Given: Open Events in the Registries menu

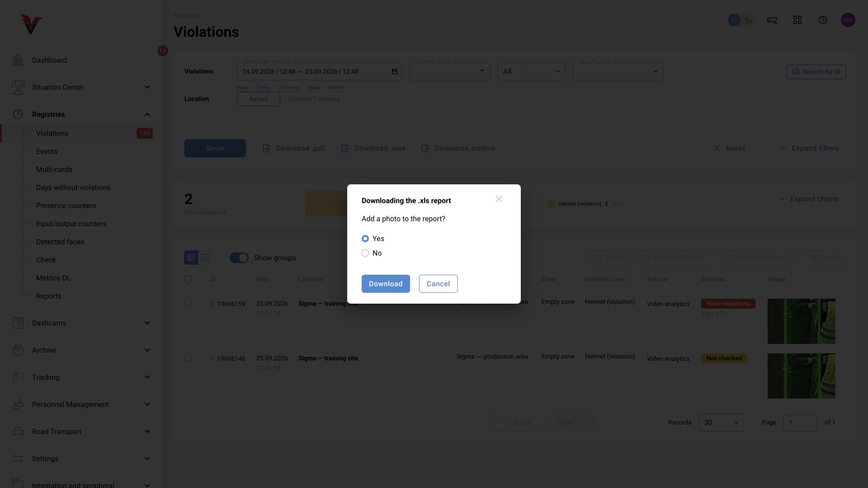Looking at the screenshot, I should (x=47, y=151).
